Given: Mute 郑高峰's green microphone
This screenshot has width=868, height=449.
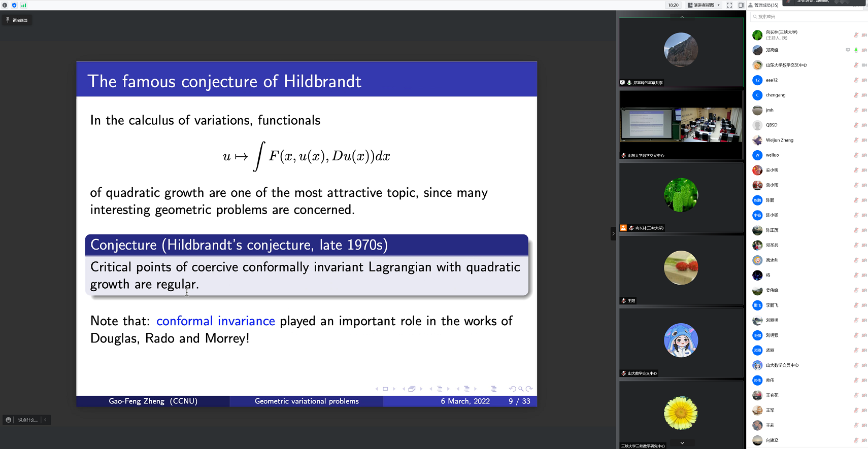Looking at the screenshot, I should [856, 50].
